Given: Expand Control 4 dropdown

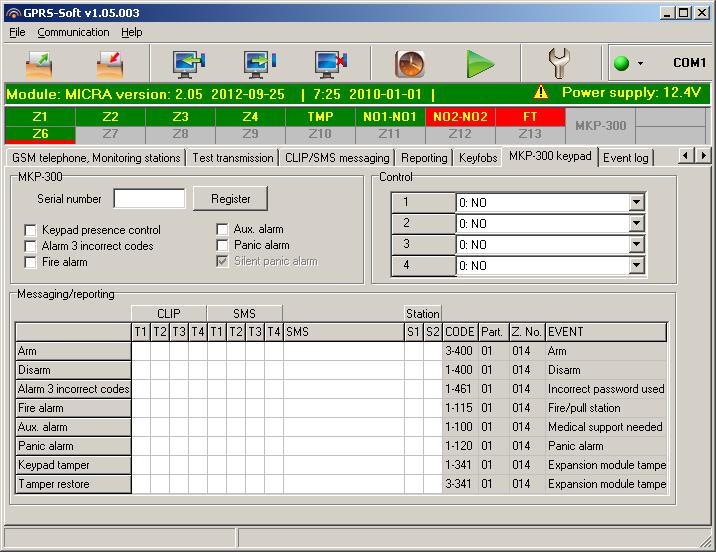Looking at the screenshot, I should tap(636, 265).
